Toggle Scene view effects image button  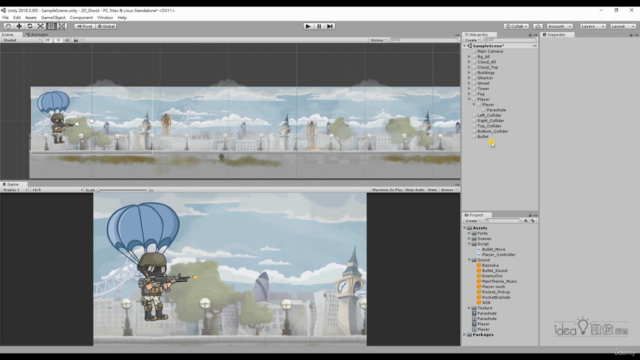76,40
